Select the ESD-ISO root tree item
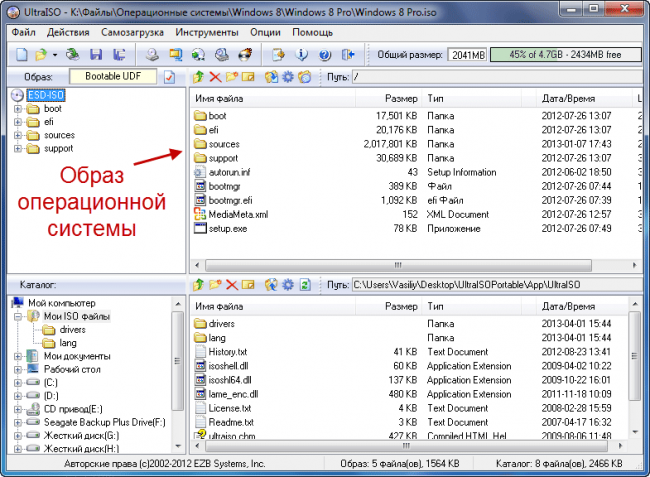 pos(46,95)
